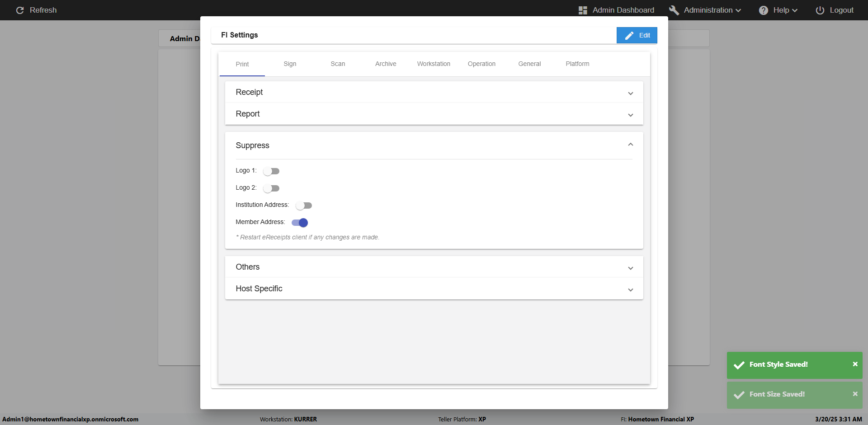Viewport: 868px width, 425px height.
Task: Enable the Logo 2 suppress switch
Action: pyautogui.click(x=271, y=188)
